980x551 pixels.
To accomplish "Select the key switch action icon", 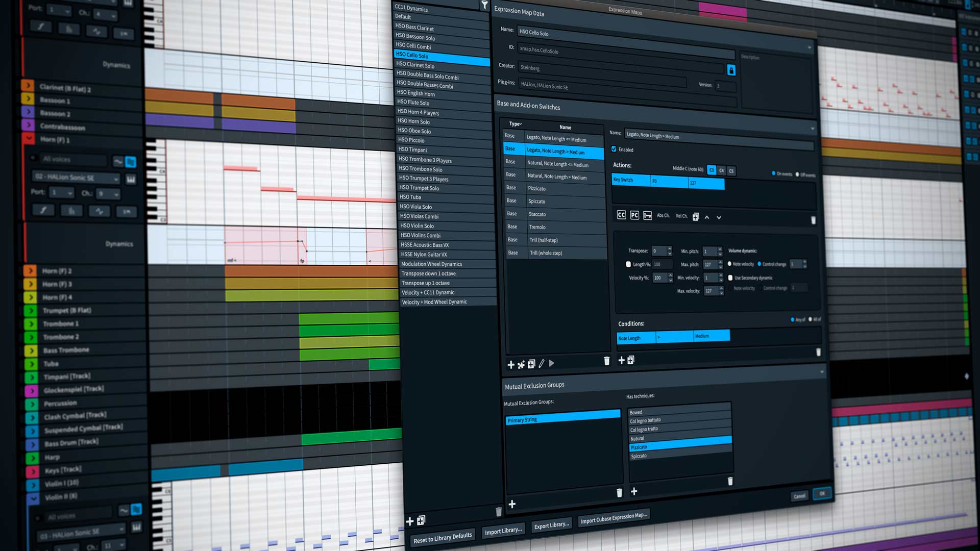I will click(647, 216).
